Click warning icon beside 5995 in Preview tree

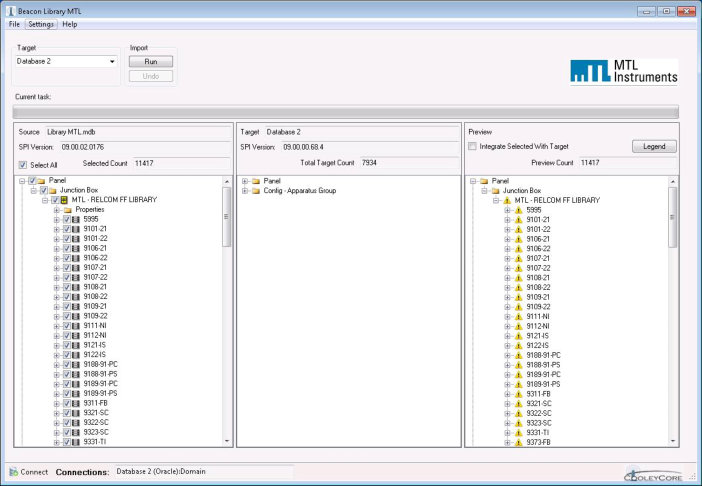[518, 210]
